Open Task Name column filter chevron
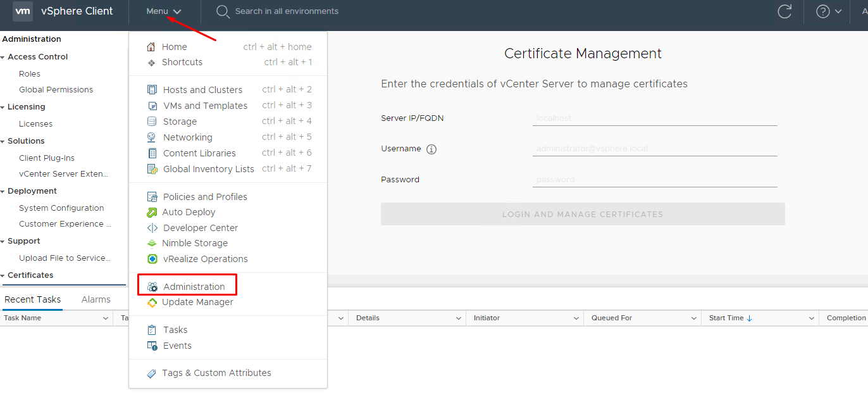Viewport: 868px width, 395px height. (x=106, y=318)
